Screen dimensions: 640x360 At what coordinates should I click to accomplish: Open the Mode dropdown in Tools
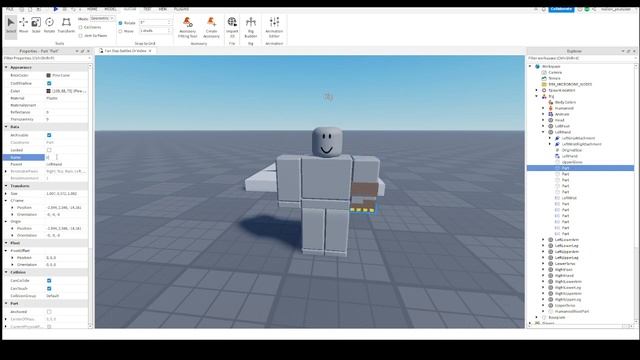click(102, 18)
